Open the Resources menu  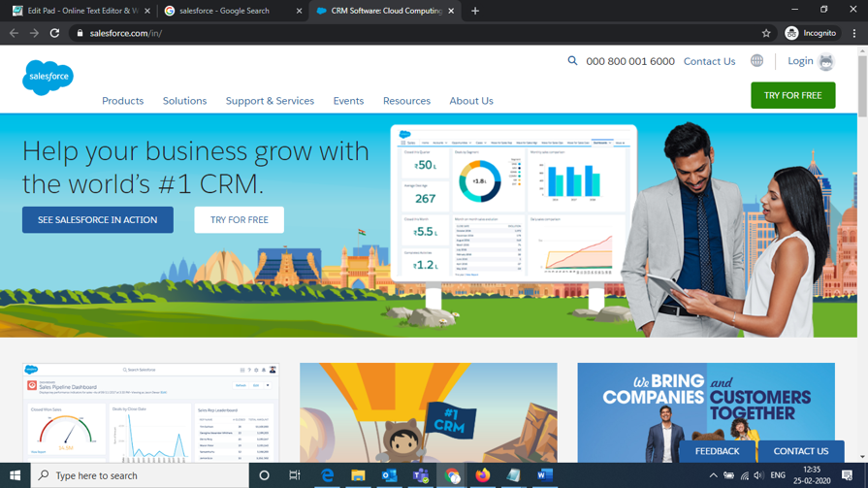[x=407, y=101]
